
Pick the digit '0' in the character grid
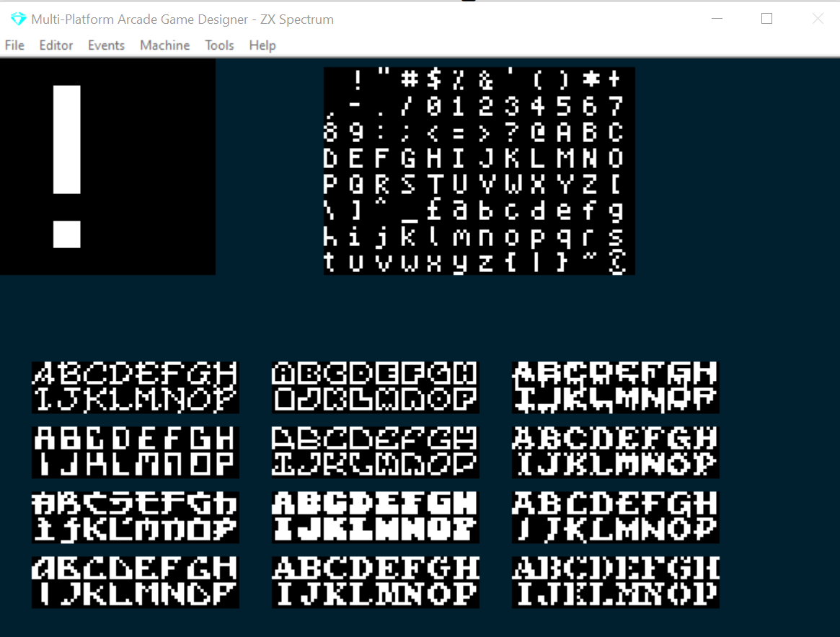tap(435, 106)
